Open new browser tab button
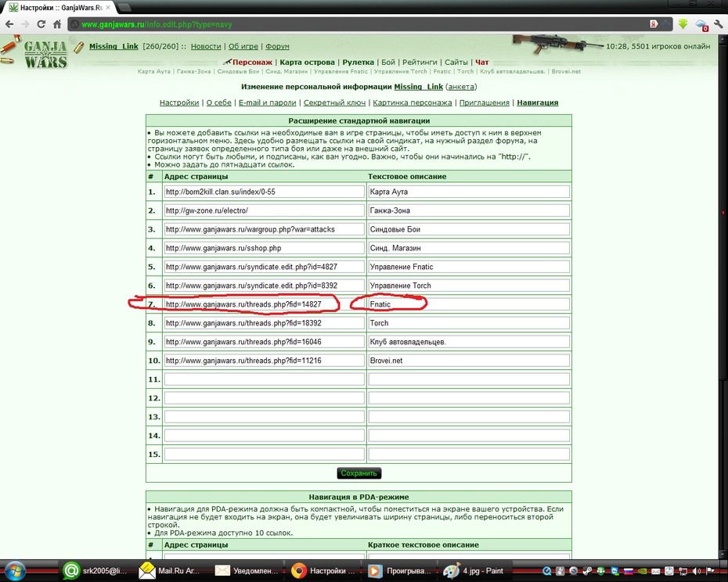Screen dimensions: 728x582 123,7
